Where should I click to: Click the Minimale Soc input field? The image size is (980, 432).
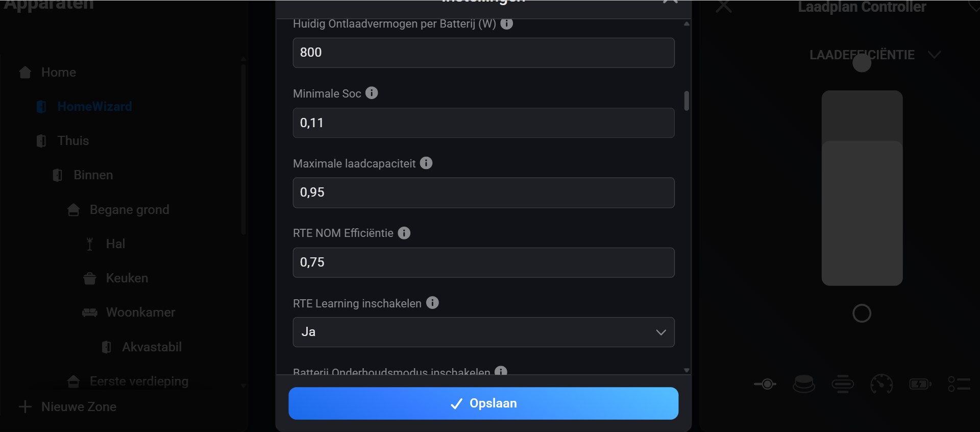(x=483, y=123)
